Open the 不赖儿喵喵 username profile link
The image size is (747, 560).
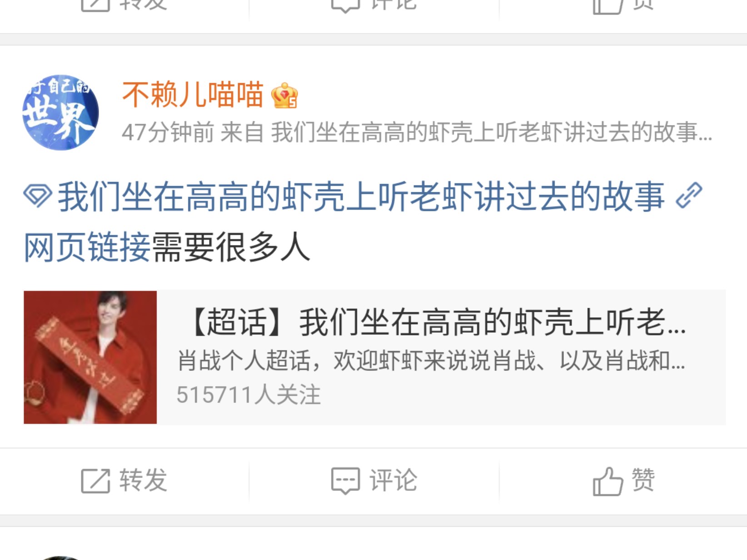pyautogui.click(x=193, y=95)
